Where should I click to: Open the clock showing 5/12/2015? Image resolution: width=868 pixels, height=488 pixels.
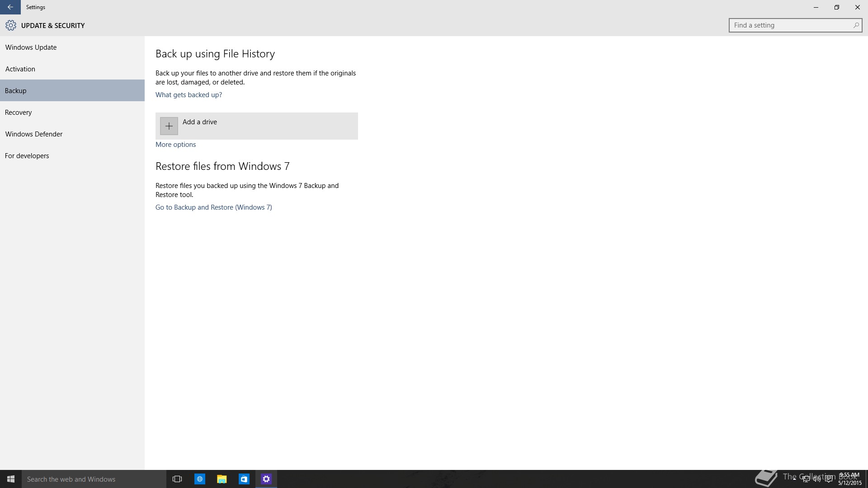[x=849, y=479]
